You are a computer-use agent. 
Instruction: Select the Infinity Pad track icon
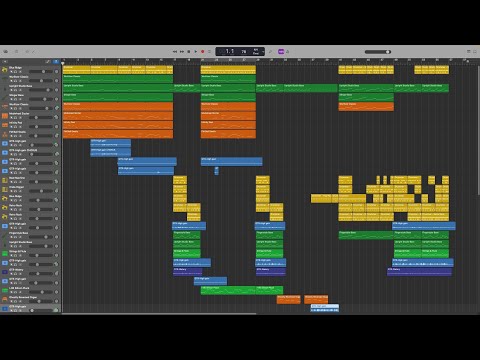(5, 125)
